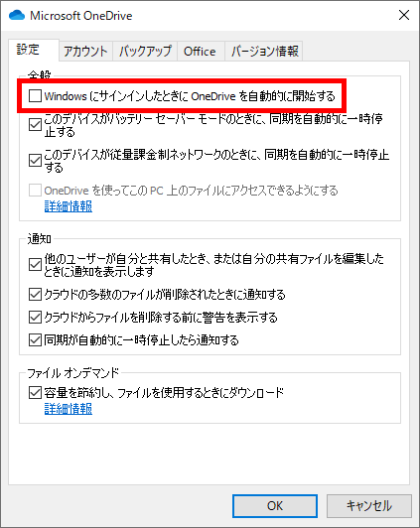Screen dimensions: 420x528
Task: Click the disabled PC file access checkbox
Action: [35, 191]
